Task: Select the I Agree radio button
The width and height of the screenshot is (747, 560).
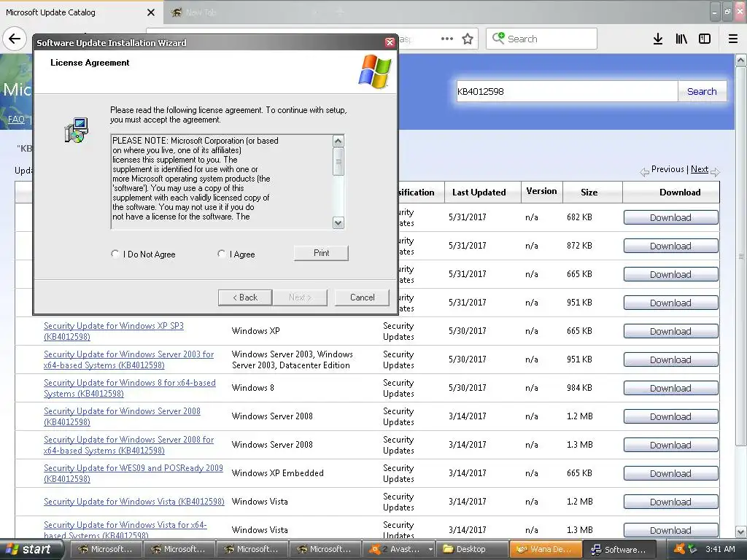Action: coord(221,254)
